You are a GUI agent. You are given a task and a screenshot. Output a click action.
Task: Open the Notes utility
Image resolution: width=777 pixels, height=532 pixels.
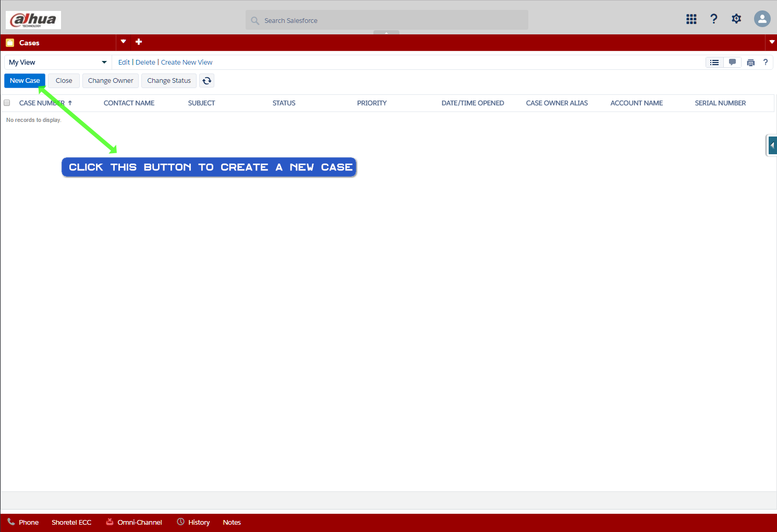pos(232,522)
